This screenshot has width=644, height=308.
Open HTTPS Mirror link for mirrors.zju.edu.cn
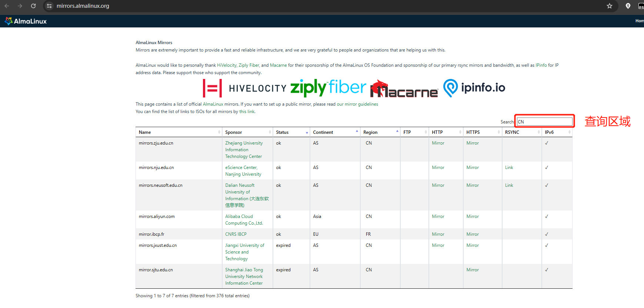point(473,143)
